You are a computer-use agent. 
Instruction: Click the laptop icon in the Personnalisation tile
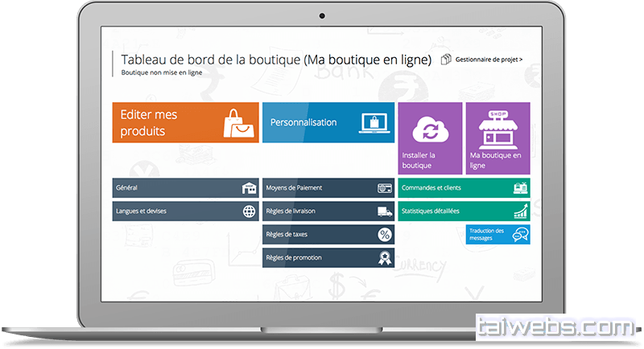[376, 123]
